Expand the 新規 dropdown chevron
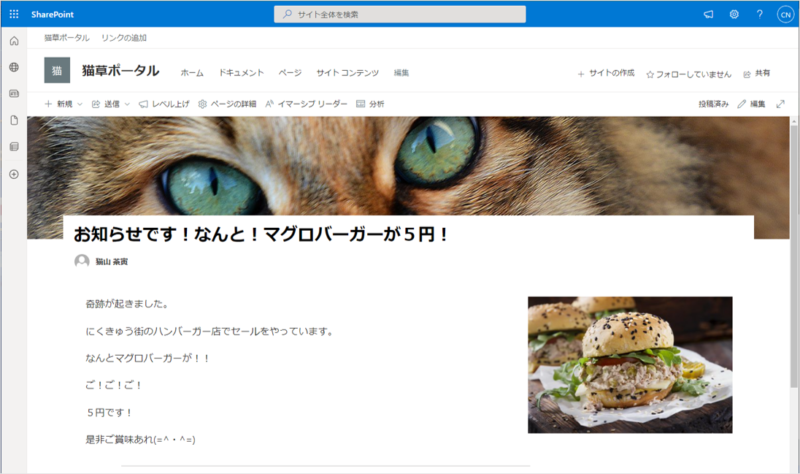 80,104
